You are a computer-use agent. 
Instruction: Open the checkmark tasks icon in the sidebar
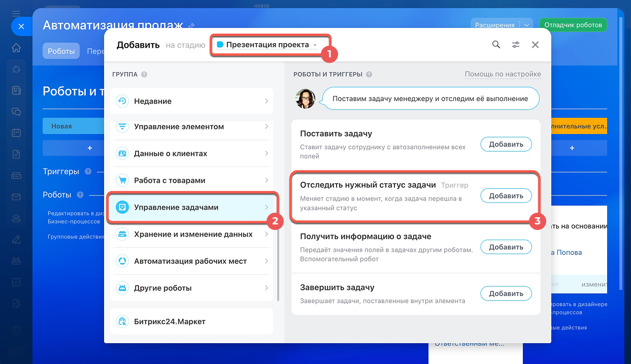[16, 282]
